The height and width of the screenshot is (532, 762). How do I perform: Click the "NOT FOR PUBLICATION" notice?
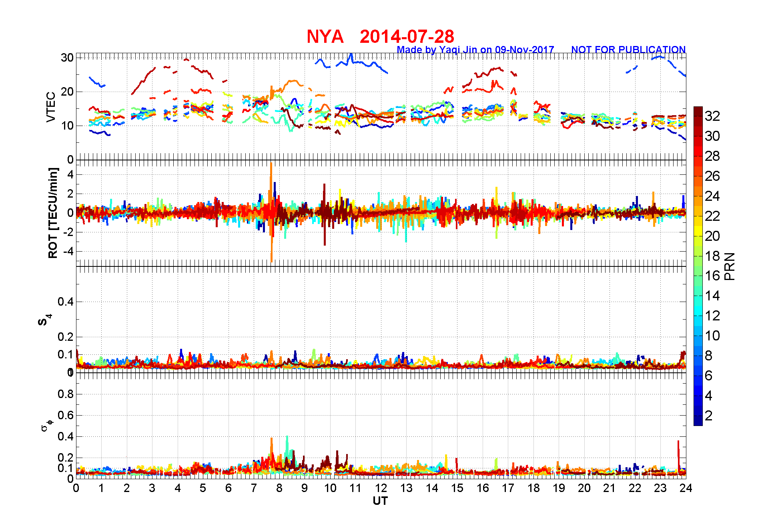628,50
